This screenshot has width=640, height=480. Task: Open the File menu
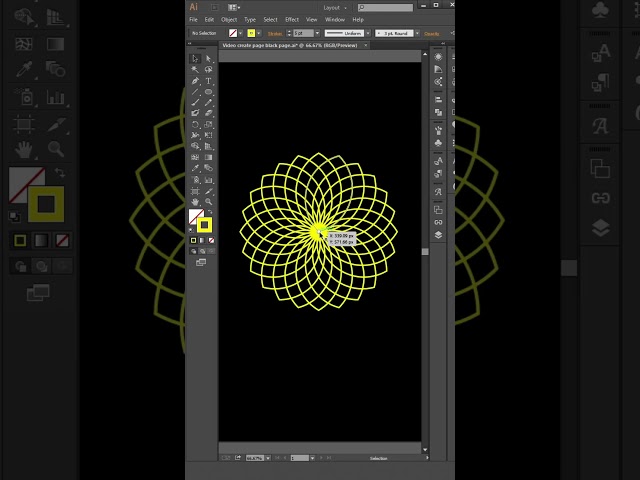[193, 20]
